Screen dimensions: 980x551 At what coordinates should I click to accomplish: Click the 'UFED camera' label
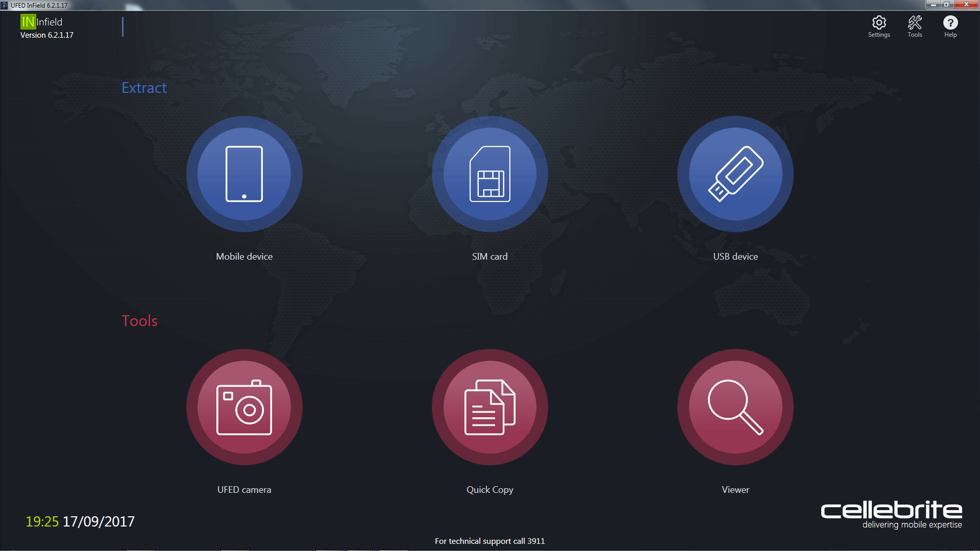tap(244, 490)
